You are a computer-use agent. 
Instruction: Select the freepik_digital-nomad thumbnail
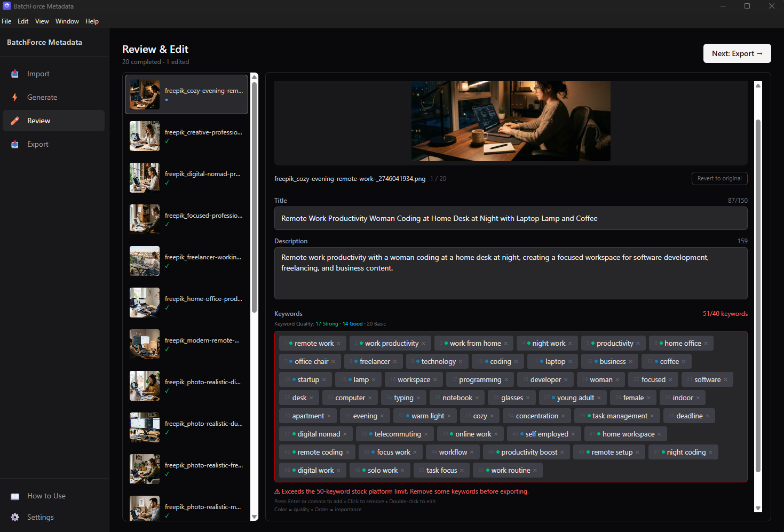(x=145, y=178)
